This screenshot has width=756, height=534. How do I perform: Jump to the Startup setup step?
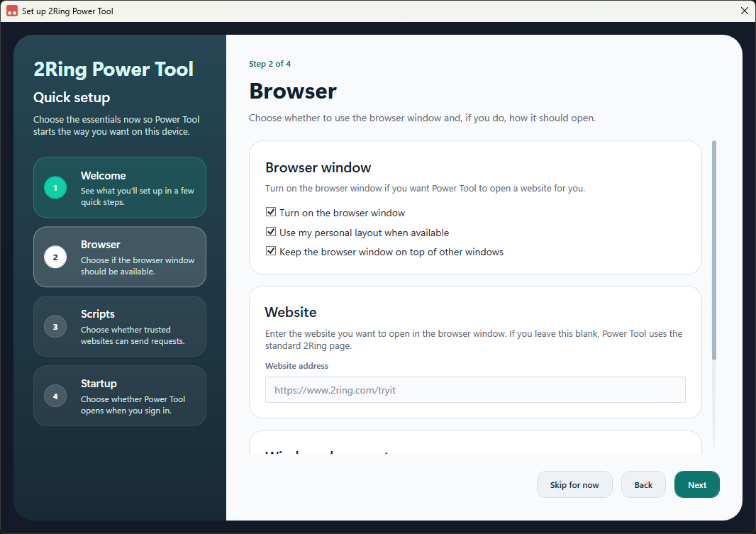pyautogui.click(x=120, y=396)
